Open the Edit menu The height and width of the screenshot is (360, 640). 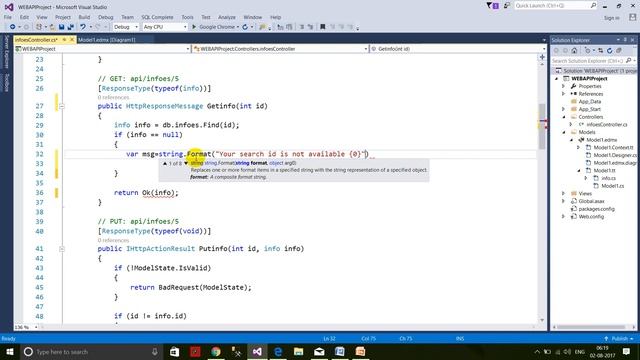point(24,17)
